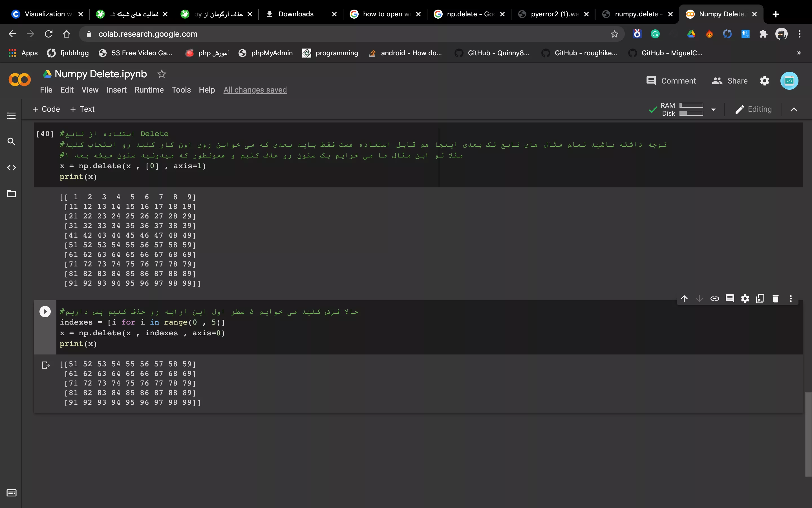Screen dimensions: 812x508
Task: Open more cell actions three-dot menu
Action: click(x=791, y=298)
